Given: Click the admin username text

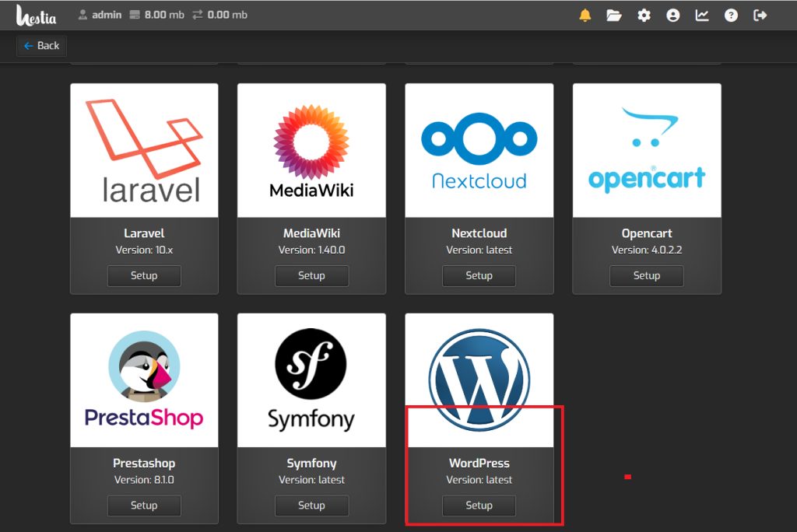Looking at the screenshot, I should pyautogui.click(x=107, y=15).
